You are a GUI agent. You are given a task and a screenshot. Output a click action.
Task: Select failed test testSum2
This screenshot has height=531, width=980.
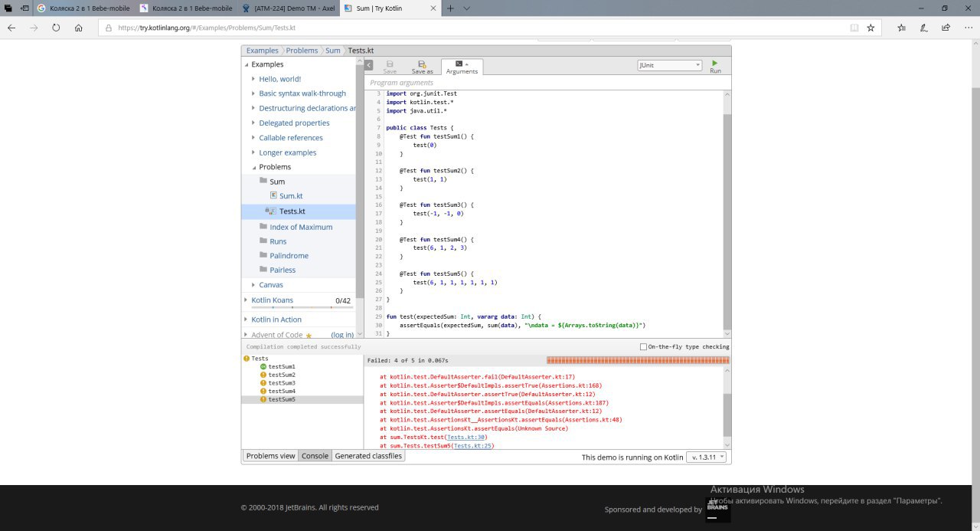click(x=281, y=375)
